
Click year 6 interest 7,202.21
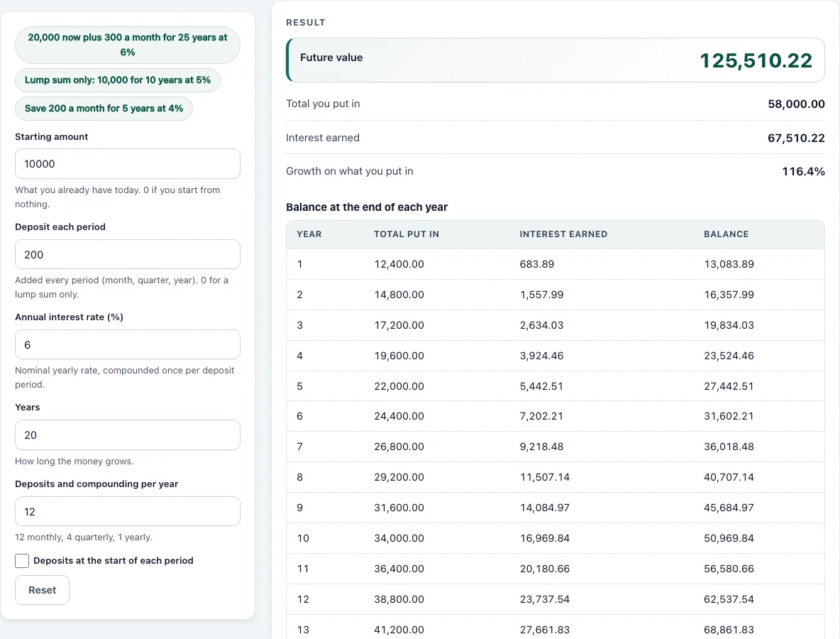(541, 417)
